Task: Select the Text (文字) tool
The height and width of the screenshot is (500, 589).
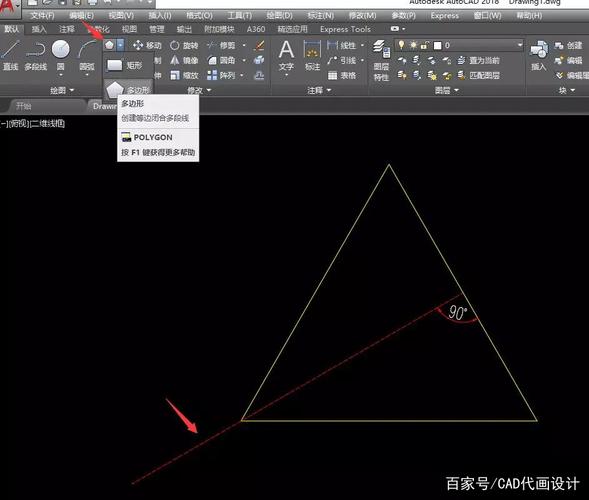Action: [x=286, y=56]
